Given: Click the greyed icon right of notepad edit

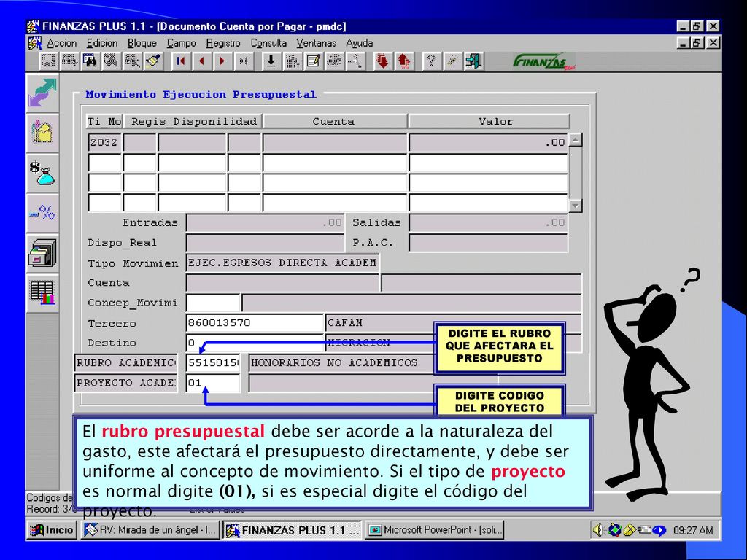Looking at the screenshot, I should [334, 61].
